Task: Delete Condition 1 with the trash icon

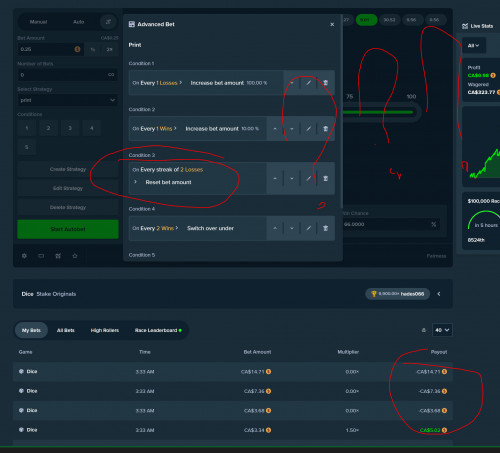Action: pyautogui.click(x=326, y=83)
